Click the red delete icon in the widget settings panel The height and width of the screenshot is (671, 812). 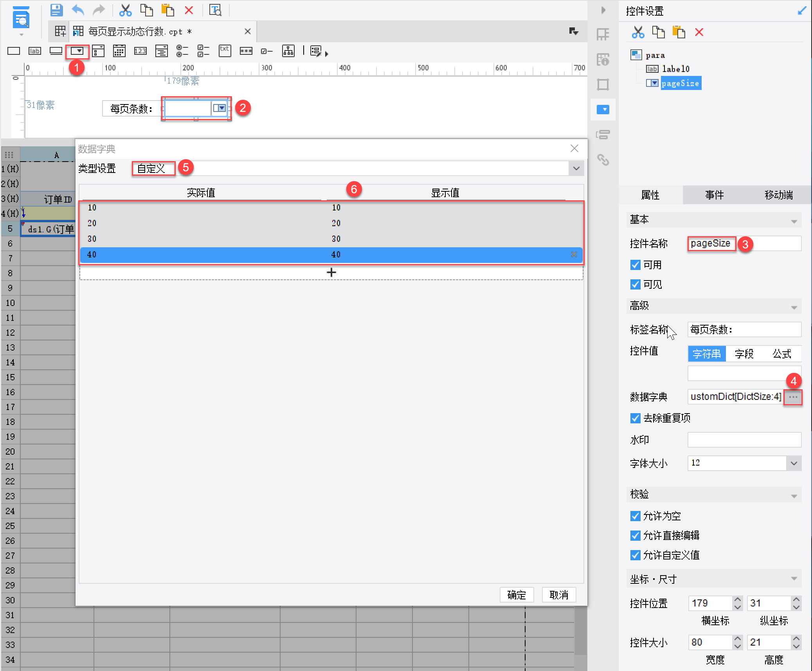point(699,32)
